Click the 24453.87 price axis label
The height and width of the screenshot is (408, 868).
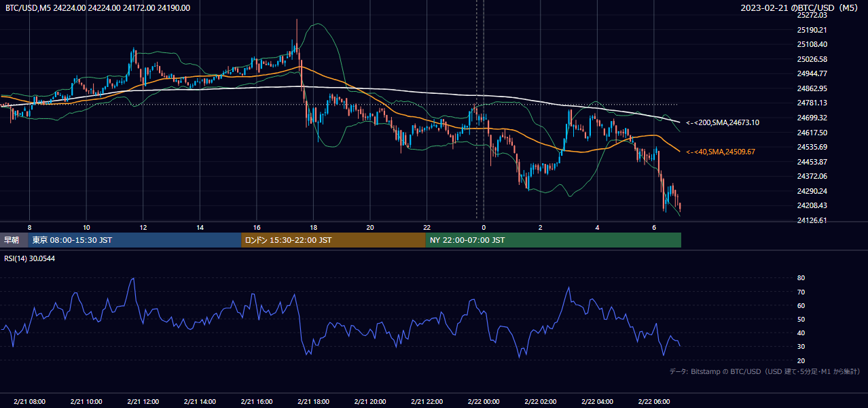coord(812,162)
